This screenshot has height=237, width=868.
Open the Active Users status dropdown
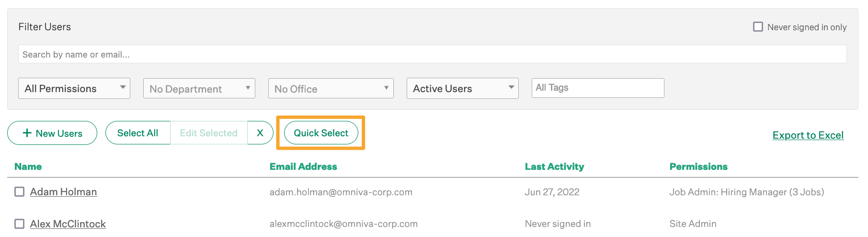point(462,89)
